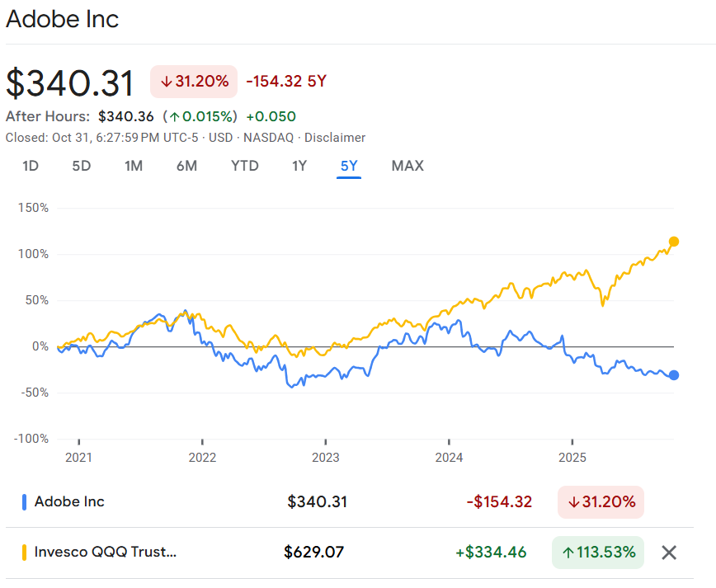Switch to the YTD range
716x588 pixels.
[x=244, y=166]
